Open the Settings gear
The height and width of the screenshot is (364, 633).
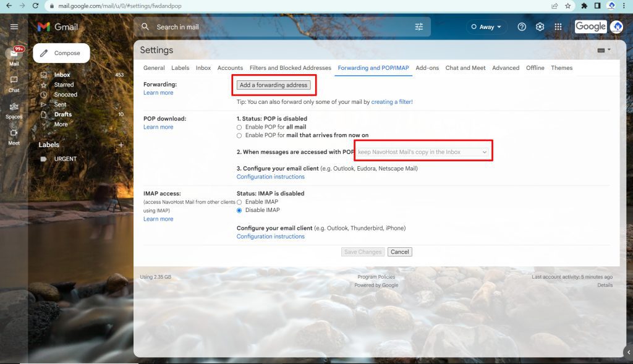pyautogui.click(x=539, y=27)
